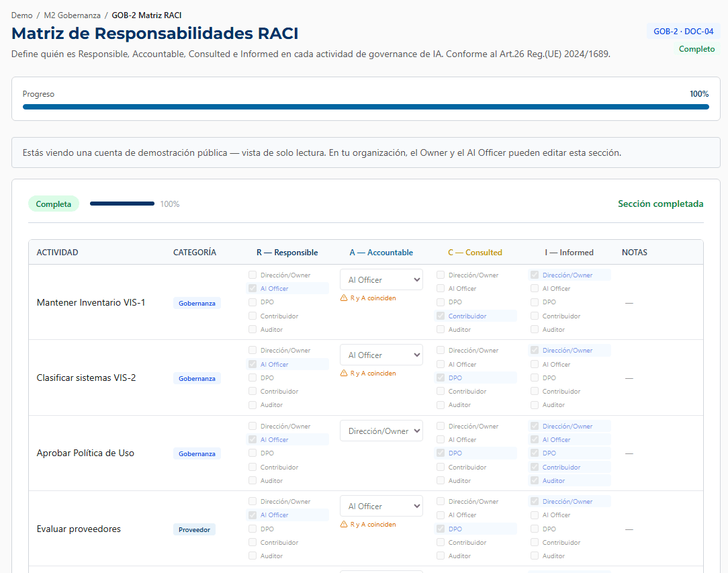Select Evaluar proveedores activity text

79,529
